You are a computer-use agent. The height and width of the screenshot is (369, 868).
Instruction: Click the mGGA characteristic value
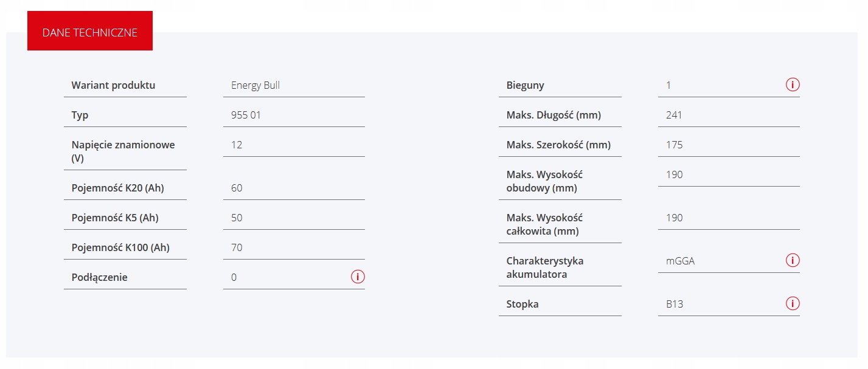680,261
